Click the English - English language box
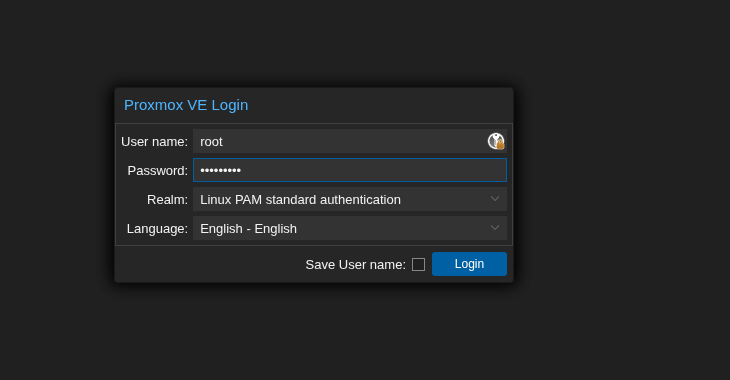 [x=350, y=228]
